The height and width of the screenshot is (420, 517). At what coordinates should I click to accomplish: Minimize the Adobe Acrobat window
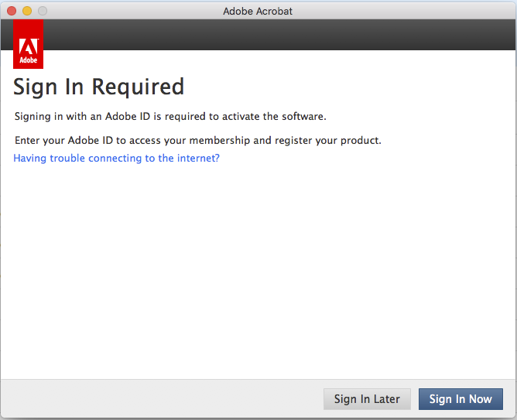coord(27,11)
